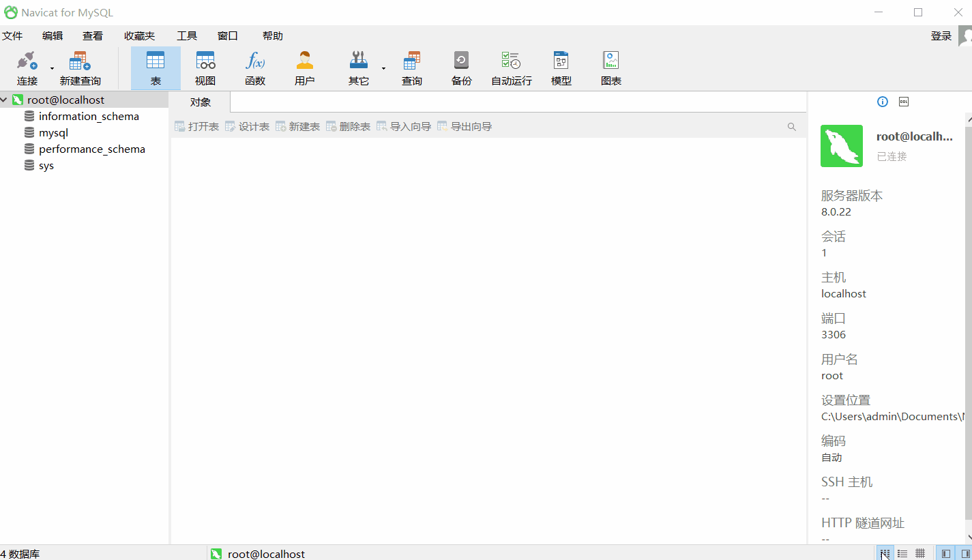Click the port value 3306

click(834, 334)
